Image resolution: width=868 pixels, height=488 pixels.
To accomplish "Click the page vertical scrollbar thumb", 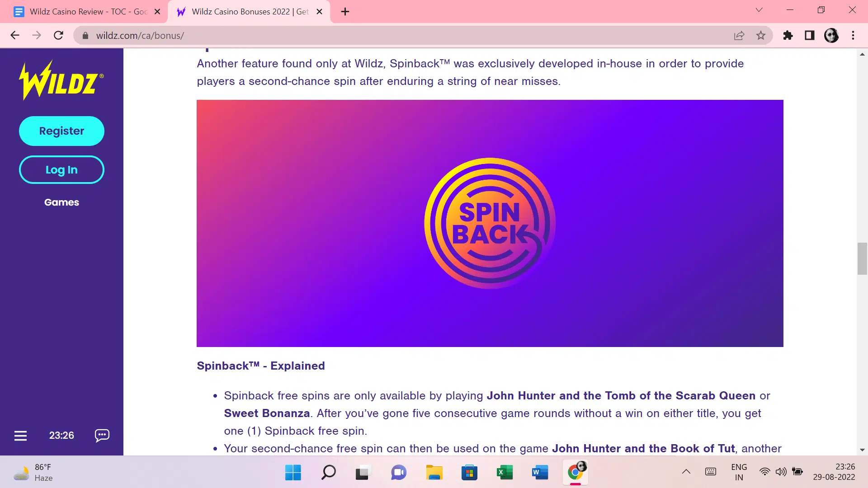I will pos(862,258).
